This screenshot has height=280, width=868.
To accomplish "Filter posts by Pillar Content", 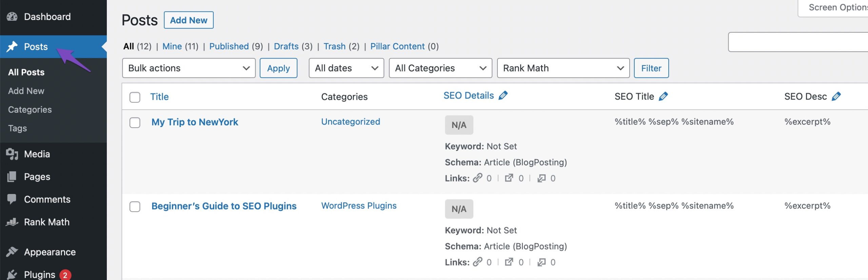I will click(x=397, y=46).
